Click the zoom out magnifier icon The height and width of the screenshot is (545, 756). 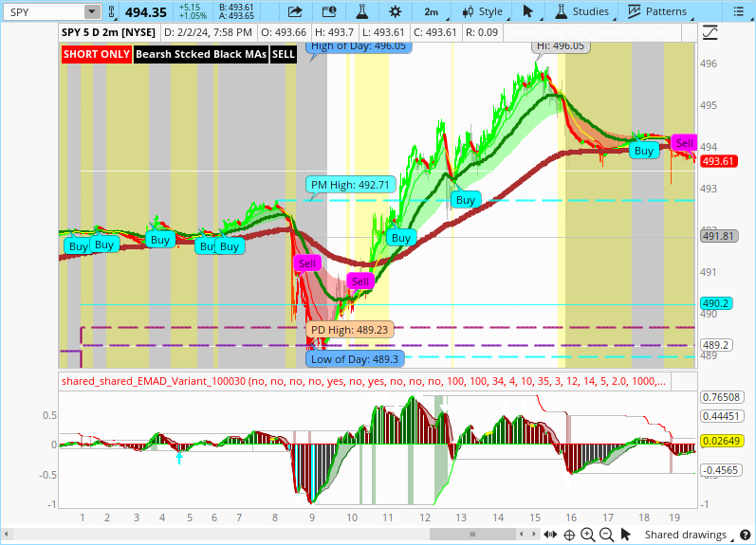(x=606, y=534)
